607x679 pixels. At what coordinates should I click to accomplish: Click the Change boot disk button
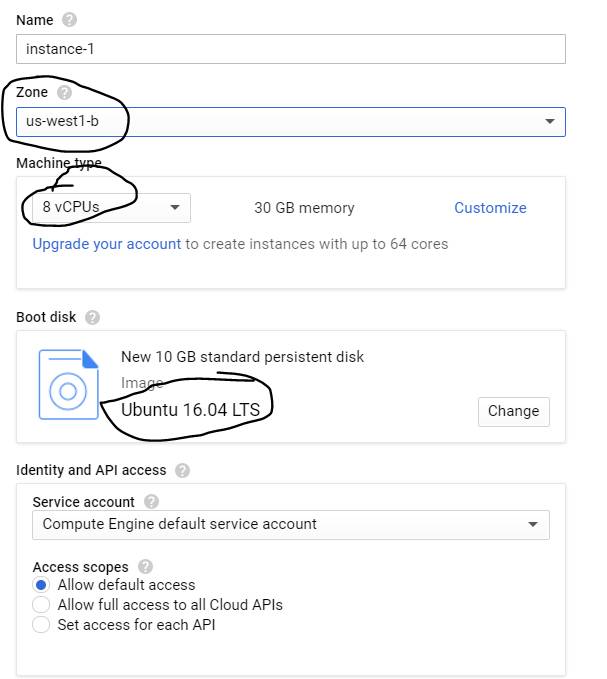[513, 411]
